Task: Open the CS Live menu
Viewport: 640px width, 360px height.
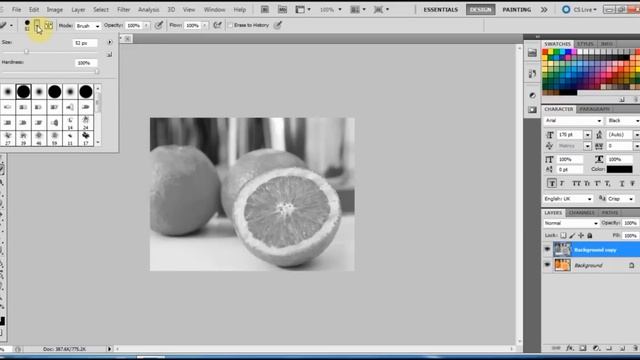Action: coord(579,9)
